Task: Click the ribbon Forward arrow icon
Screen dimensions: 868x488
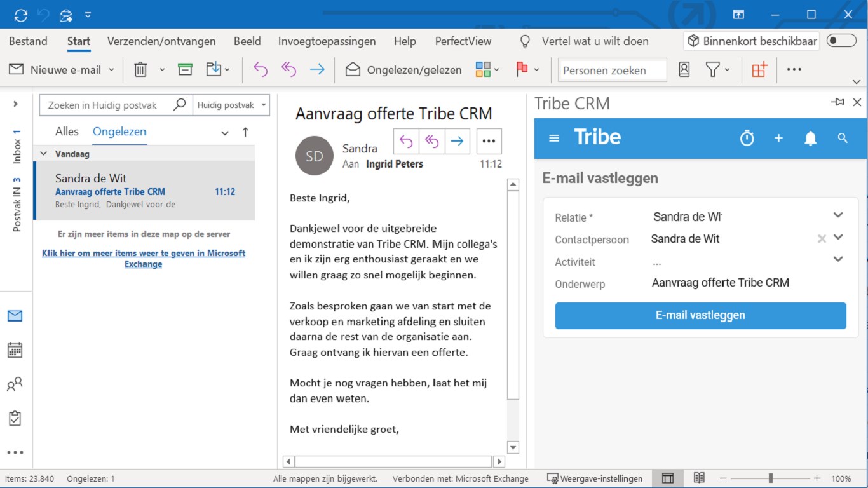Action: (317, 70)
